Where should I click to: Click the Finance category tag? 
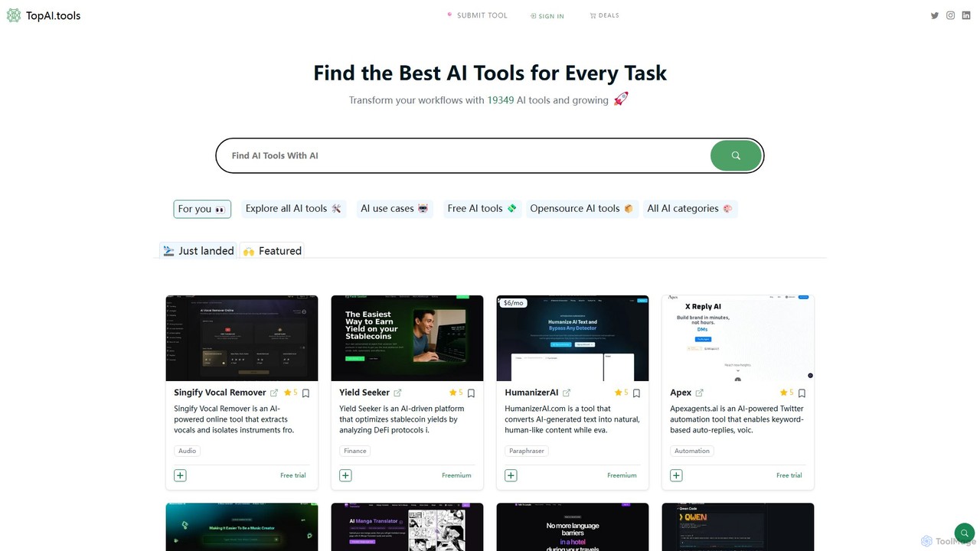[x=355, y=451]
